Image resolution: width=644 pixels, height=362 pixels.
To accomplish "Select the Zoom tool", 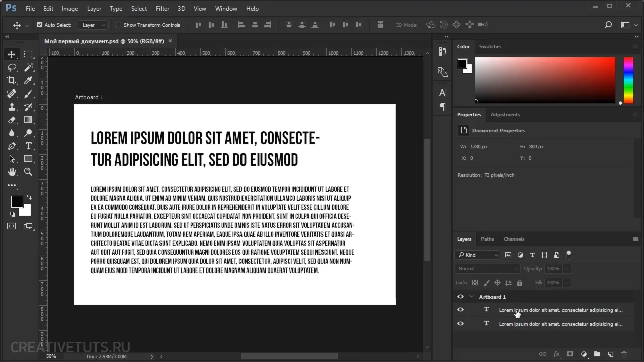I will point(28,172).
